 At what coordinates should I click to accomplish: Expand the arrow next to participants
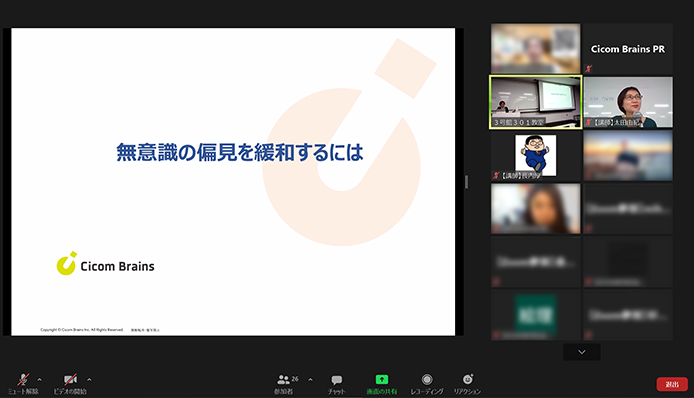click(310, 379)
